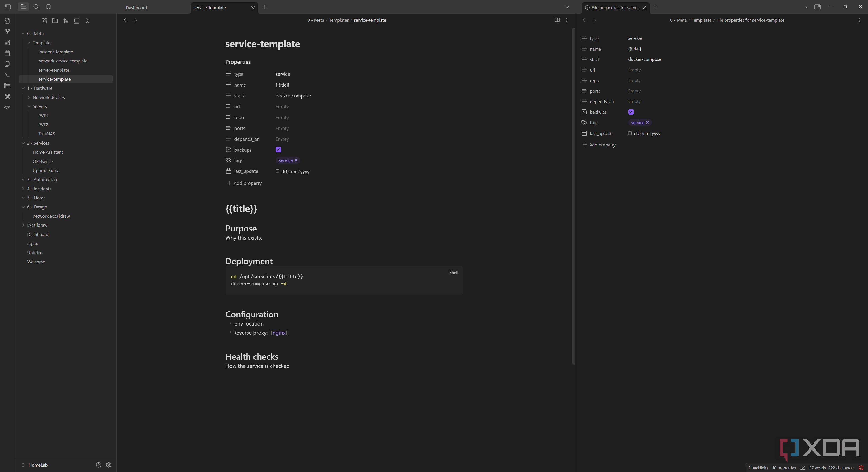Click 10 properties in status bar
The width and height of the screenshot is (868, 472).
tap(784, 468)
